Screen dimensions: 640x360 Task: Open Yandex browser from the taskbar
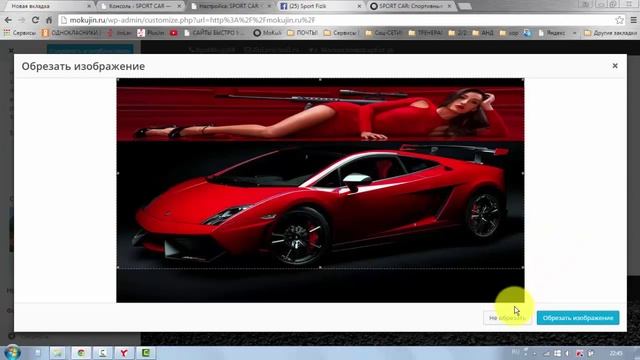[124, 353]
